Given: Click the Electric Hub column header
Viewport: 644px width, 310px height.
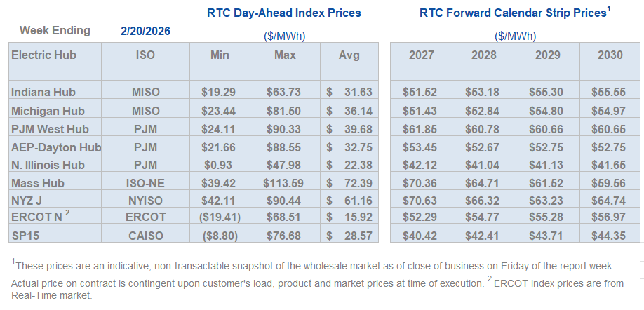Looking at the screenshot, I should 43,54.
